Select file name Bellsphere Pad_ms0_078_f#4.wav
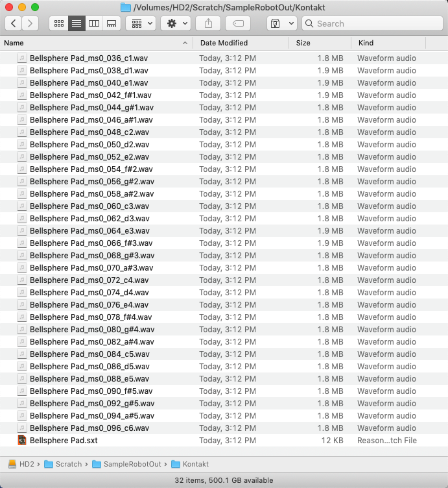 (91, 317)
